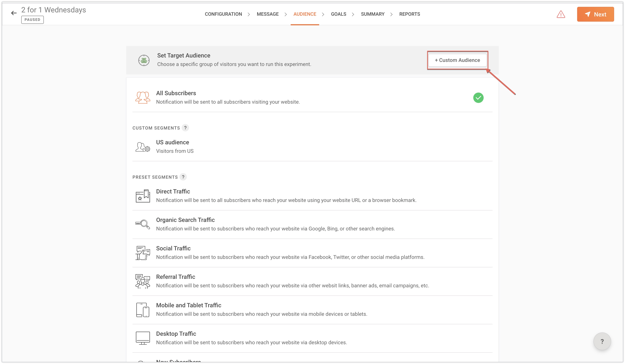Select the Referral Traffic preset segment

175,277
